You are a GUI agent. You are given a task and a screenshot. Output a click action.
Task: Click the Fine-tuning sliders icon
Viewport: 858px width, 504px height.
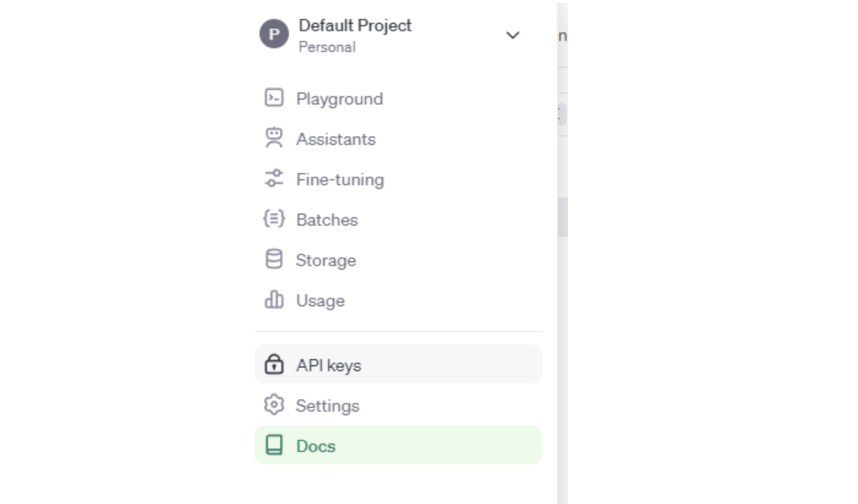(274, 179)
